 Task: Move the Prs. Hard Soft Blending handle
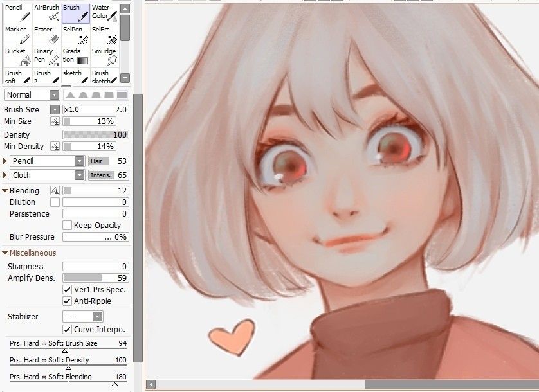coord(115,384)
